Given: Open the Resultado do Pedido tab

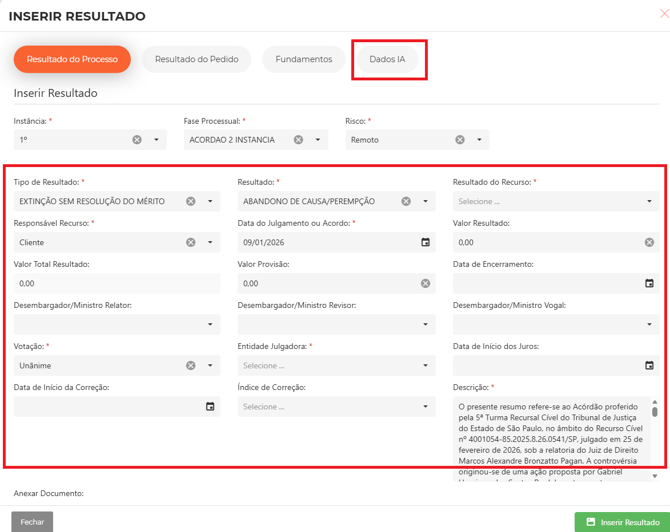Looking at the screenshot, I should coord(196,59).
